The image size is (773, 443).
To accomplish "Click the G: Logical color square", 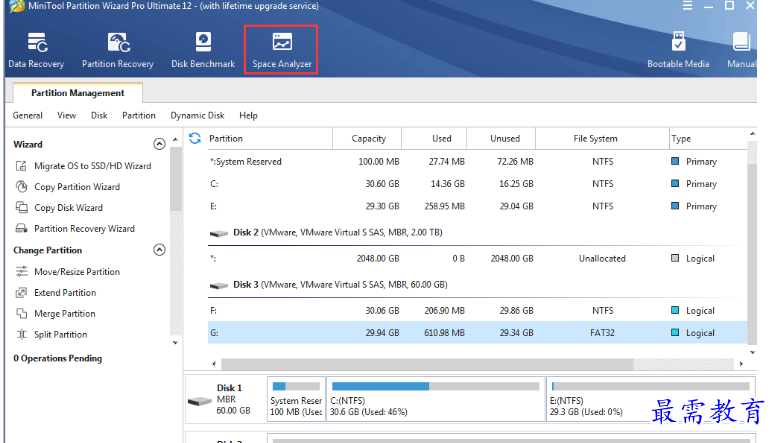I will 675,333.
